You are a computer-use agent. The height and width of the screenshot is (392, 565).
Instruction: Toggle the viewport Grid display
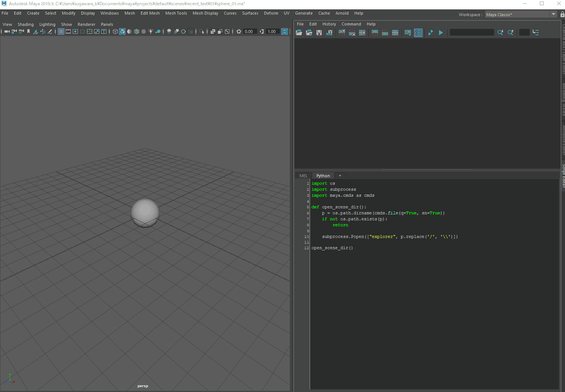tap(61, 31)
